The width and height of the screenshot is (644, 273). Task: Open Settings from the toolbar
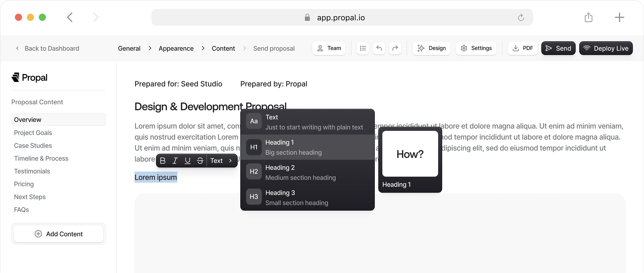[476, 48]
